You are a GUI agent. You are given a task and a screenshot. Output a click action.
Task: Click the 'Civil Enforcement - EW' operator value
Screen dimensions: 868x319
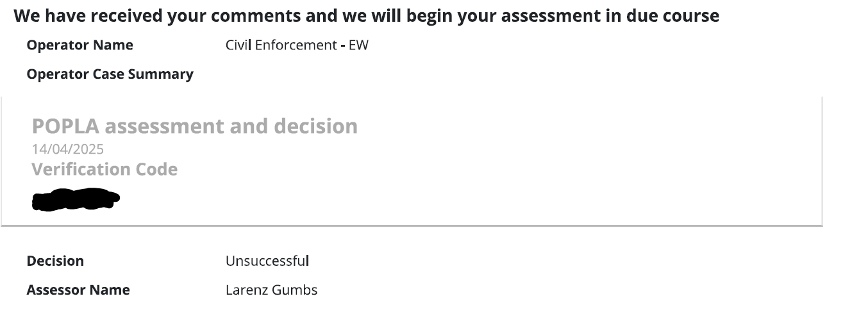pyautogui.click(x=297, y=45)
